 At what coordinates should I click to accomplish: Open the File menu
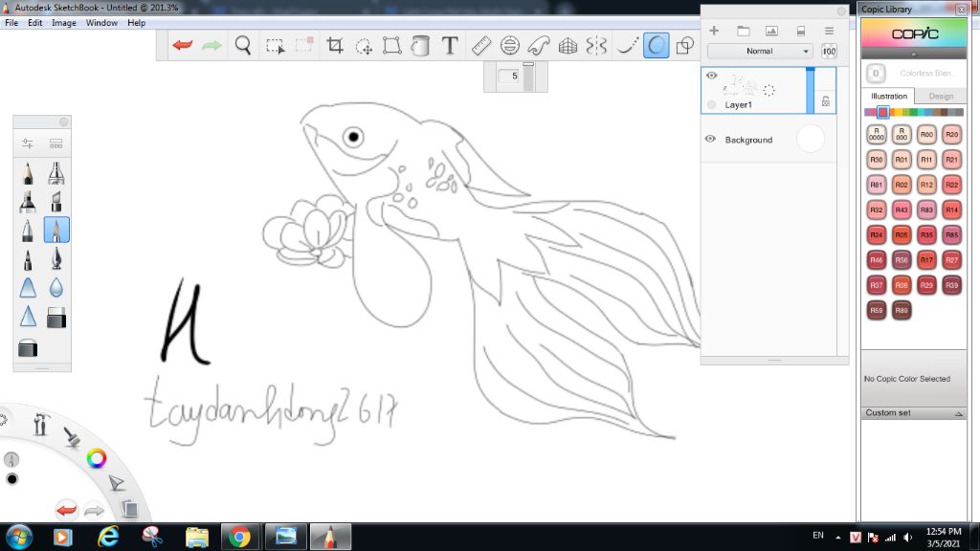[11, 23]
